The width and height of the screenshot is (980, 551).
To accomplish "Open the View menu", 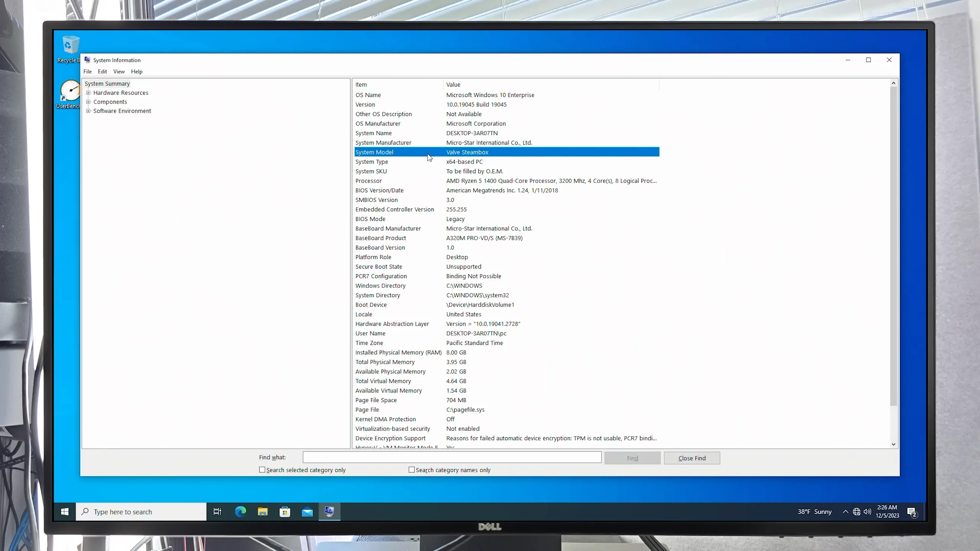I will [x=119, y=72].
